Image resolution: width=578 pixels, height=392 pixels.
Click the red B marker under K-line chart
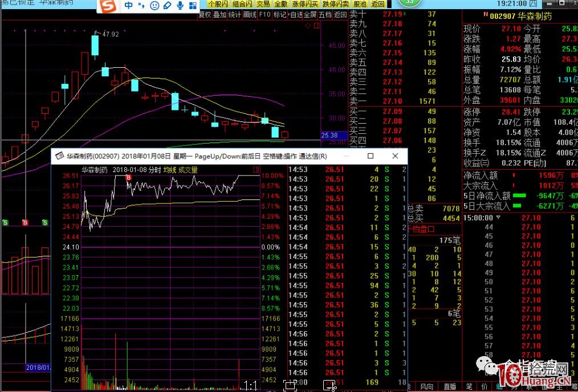25,223
